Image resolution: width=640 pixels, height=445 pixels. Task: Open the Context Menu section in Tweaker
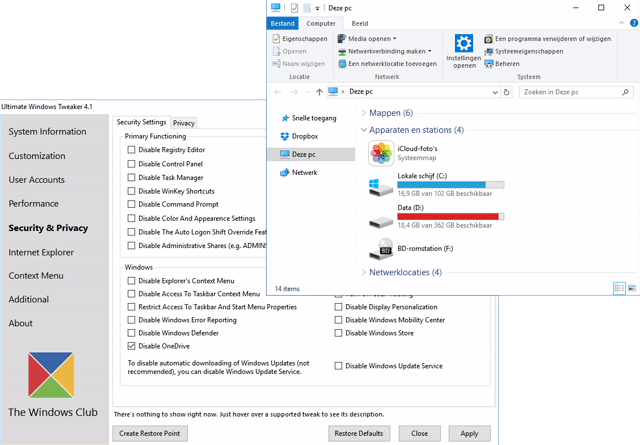click(36, 276)
